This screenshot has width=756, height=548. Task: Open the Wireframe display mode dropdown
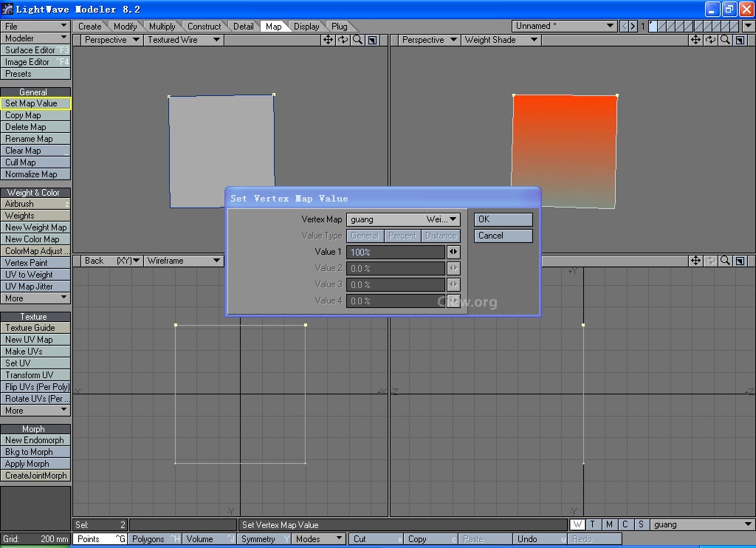[184, 261]
